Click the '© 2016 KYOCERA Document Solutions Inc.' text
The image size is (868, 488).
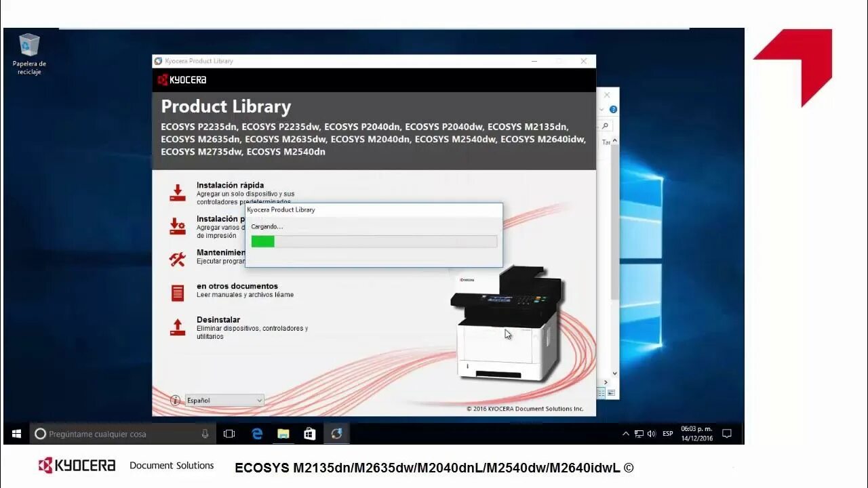click(x=525, y=409)
